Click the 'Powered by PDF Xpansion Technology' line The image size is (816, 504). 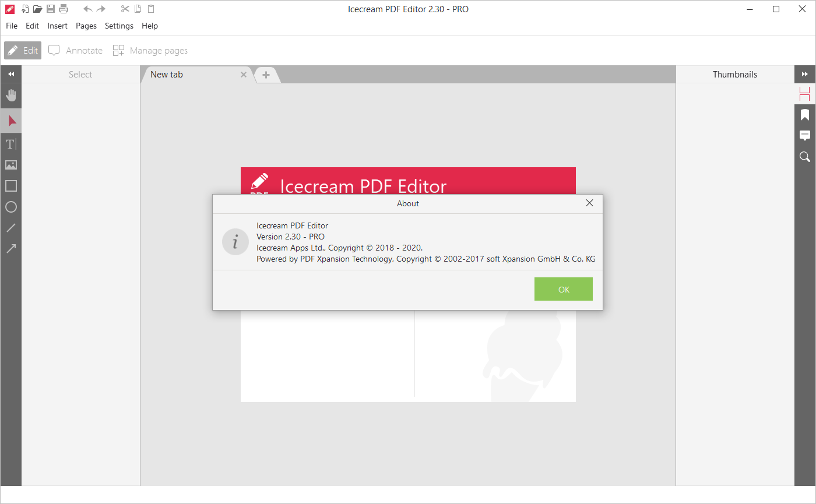(x=426, y=259)
